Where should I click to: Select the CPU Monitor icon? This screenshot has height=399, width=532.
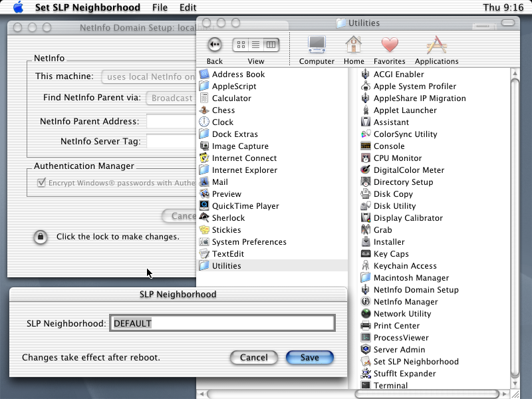pyautogui.click(x=365, y=158)
